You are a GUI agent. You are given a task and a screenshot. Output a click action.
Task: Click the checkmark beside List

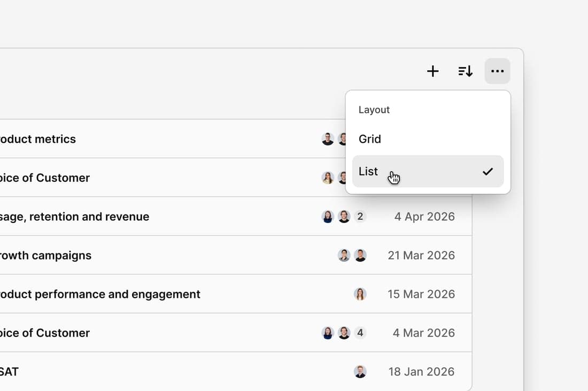coord(488,172)
